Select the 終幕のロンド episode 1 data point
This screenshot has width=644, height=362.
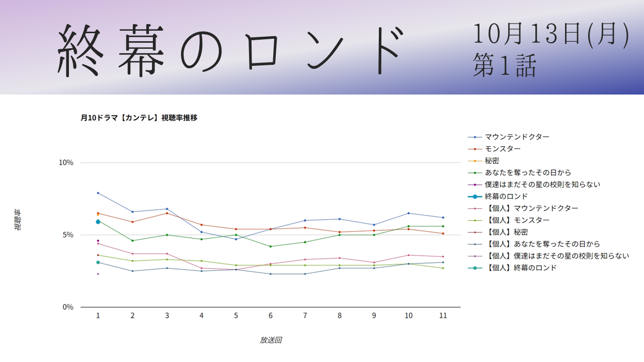(x=98, y=222)
